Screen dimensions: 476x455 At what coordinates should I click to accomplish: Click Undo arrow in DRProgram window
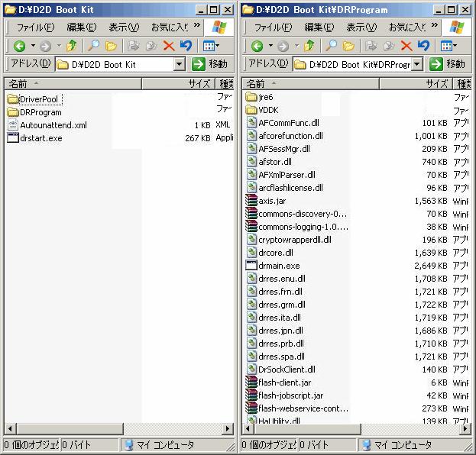pos(423,46)
